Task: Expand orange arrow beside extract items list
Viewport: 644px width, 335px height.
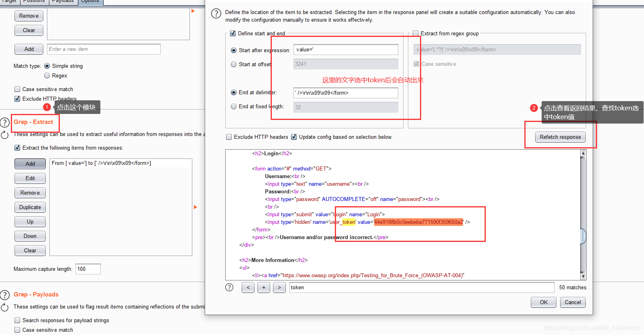Action: [196, 207]
